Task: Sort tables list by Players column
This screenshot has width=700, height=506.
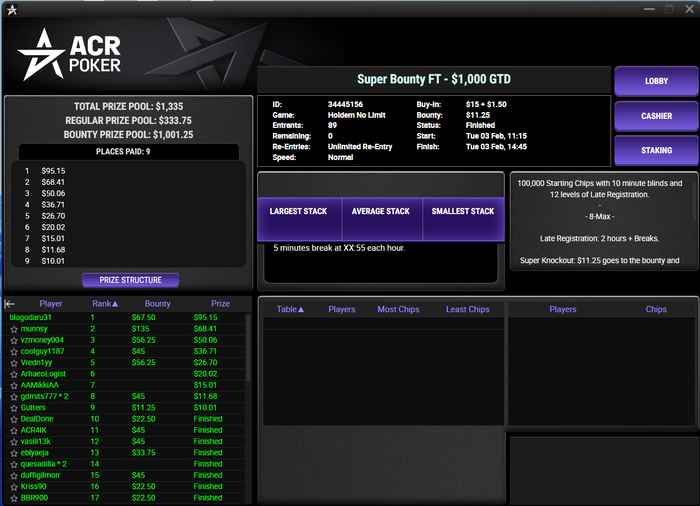Action: [342, 309]
